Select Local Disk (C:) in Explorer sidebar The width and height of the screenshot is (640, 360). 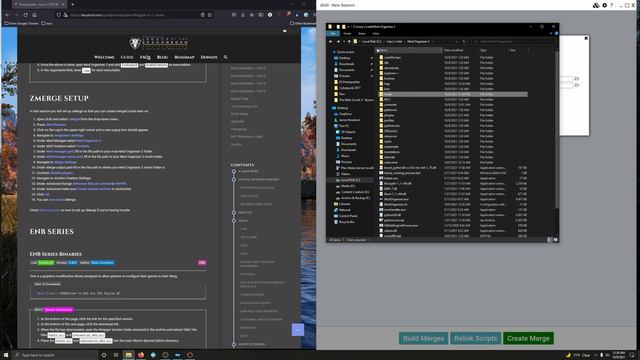coord(350,180)
